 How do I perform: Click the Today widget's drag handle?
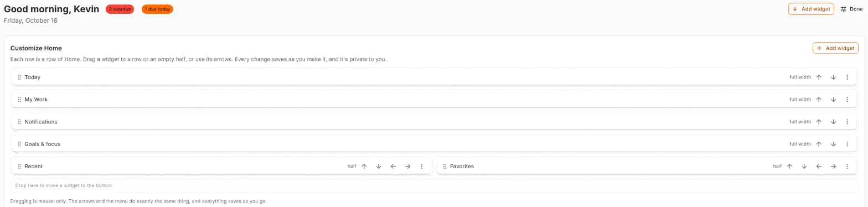click(19, 77)
